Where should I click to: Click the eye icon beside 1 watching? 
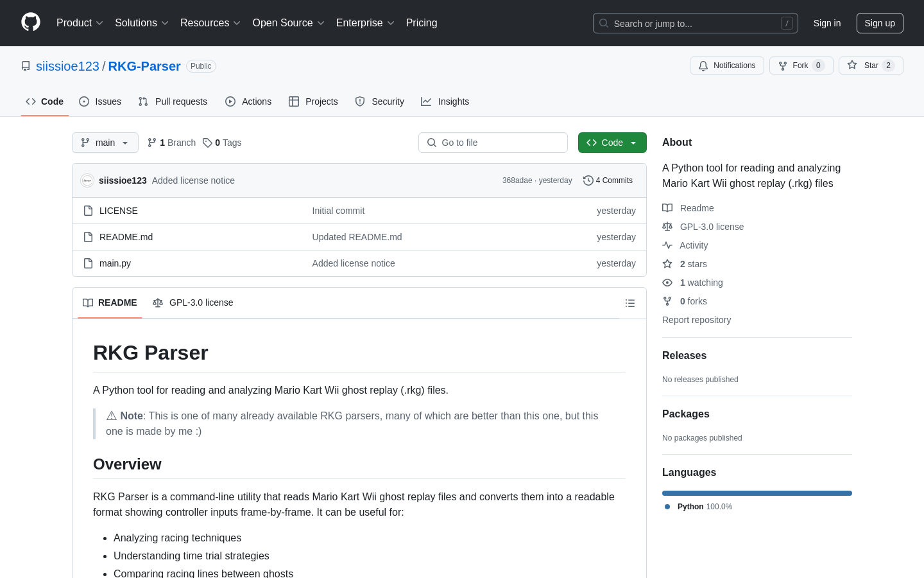[667, 283]
